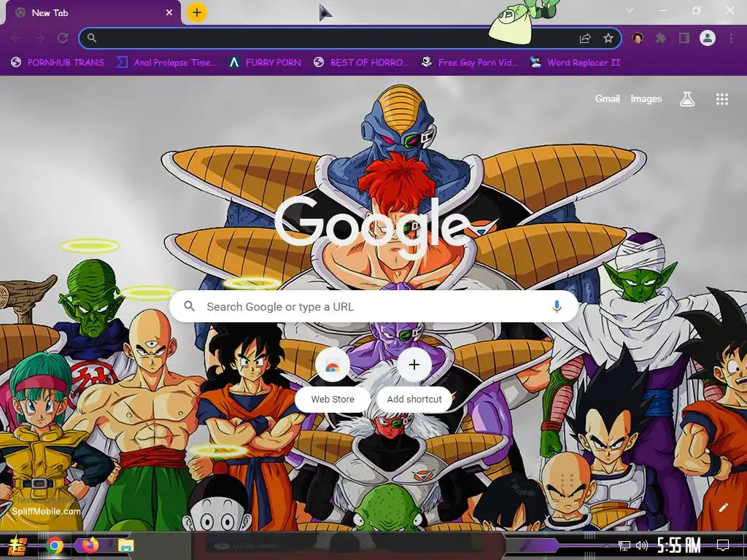Image resolution: width=747 pixels, height=560 pixels.
Task: Start voice search with microphone
Action: pos(557,306)
